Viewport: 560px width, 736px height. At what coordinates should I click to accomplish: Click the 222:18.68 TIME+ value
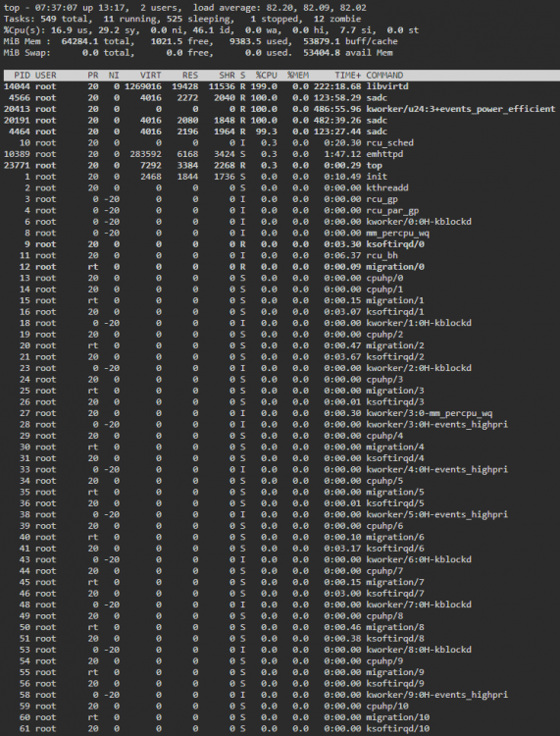coord(337,86)
